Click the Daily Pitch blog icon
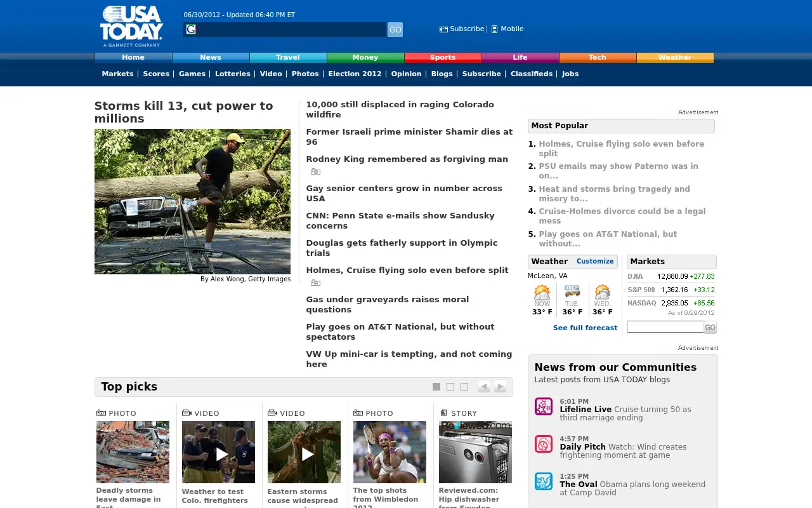812x508 pixels. (x=544, y=444)
